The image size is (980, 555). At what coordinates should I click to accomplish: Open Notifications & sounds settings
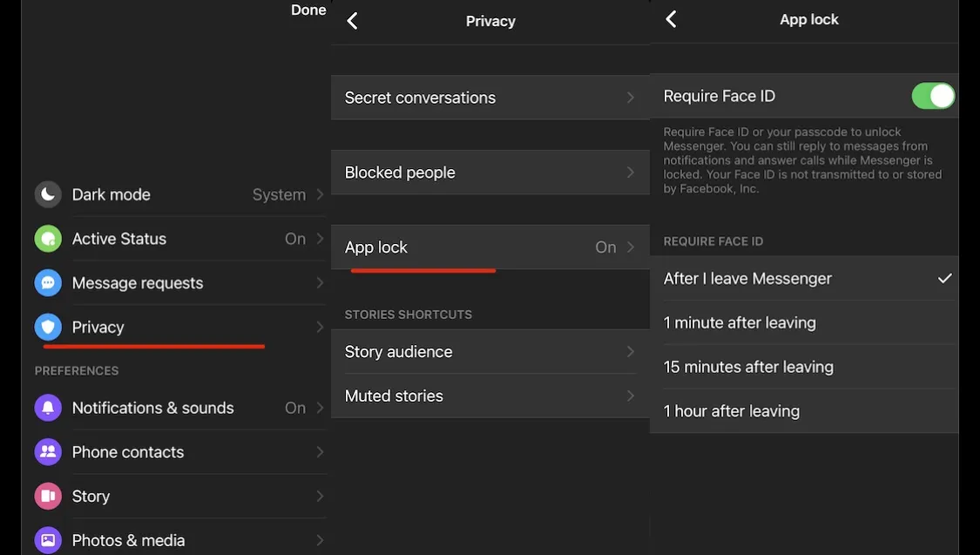[x=180, y=408]
